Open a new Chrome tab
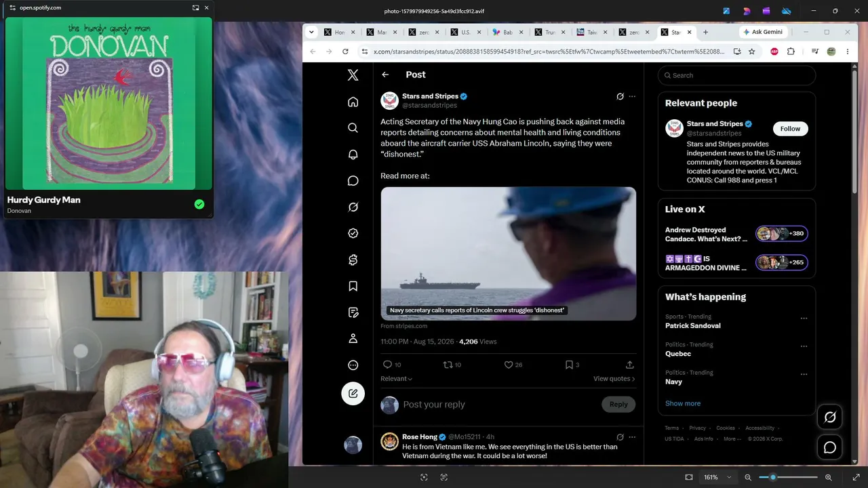The width and height of the screenshot is (868, 488). pyautogui.click(x=705, y=32)
